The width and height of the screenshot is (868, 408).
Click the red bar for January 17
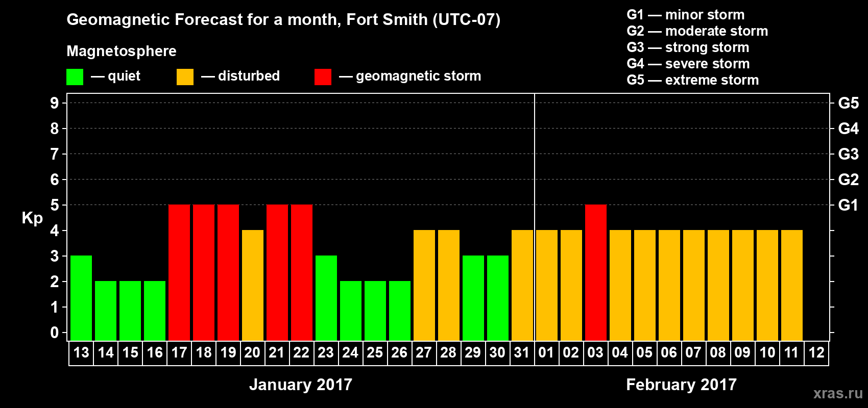coord(179,272)
